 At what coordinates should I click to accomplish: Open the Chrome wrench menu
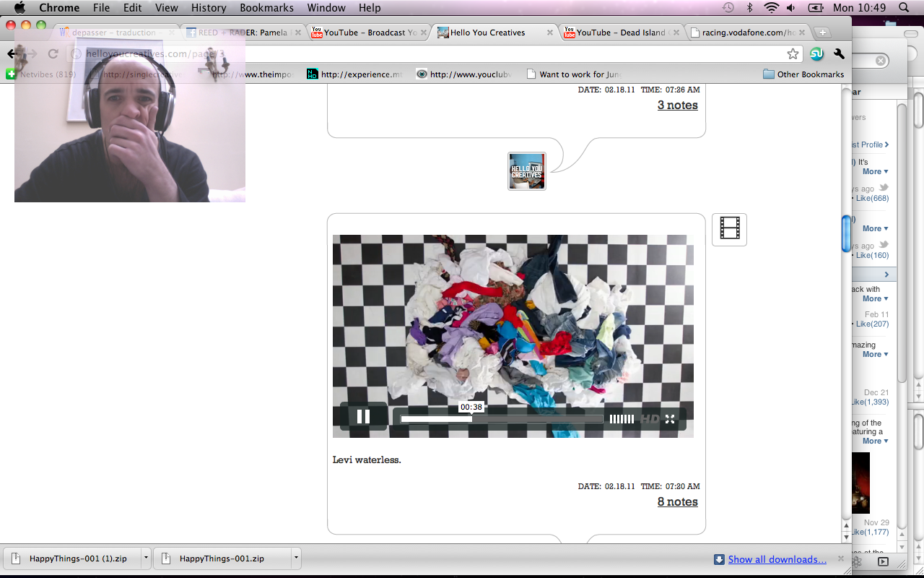pos(839,54)
